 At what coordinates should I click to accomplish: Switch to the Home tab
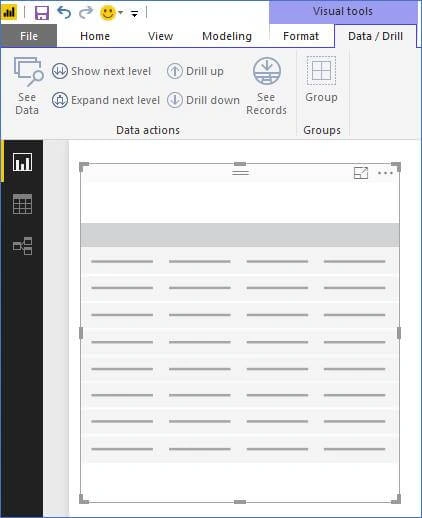coord(95,36)
